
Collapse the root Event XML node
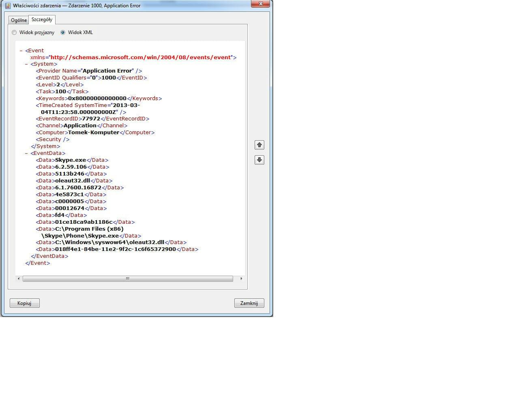(21, 51)
